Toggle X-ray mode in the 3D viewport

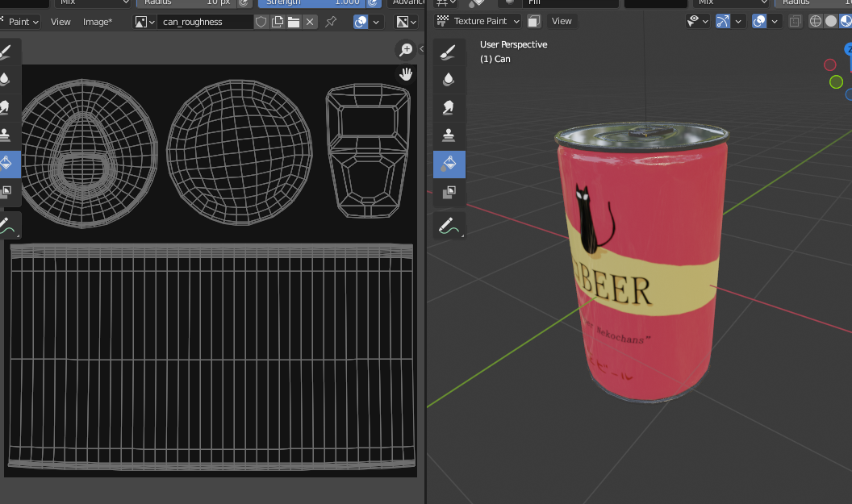pyautogui.click(x=796, y=22)
